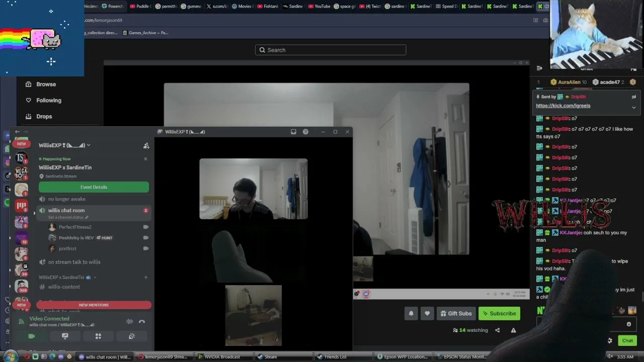This screenshot has width=644, height=362.
Task: Open AuraAlien leaderboard entry in chat
Action: coord(569,82)
